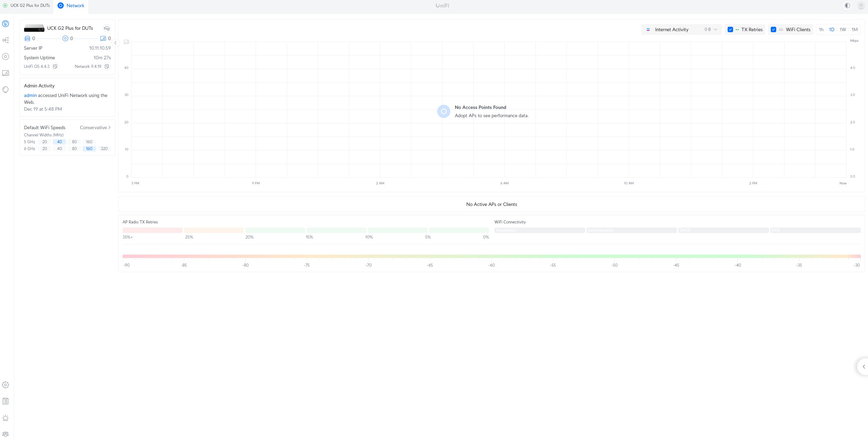Open the Topology sidebar icon
This screenshot has width=868, height=441.
point(5,40)
